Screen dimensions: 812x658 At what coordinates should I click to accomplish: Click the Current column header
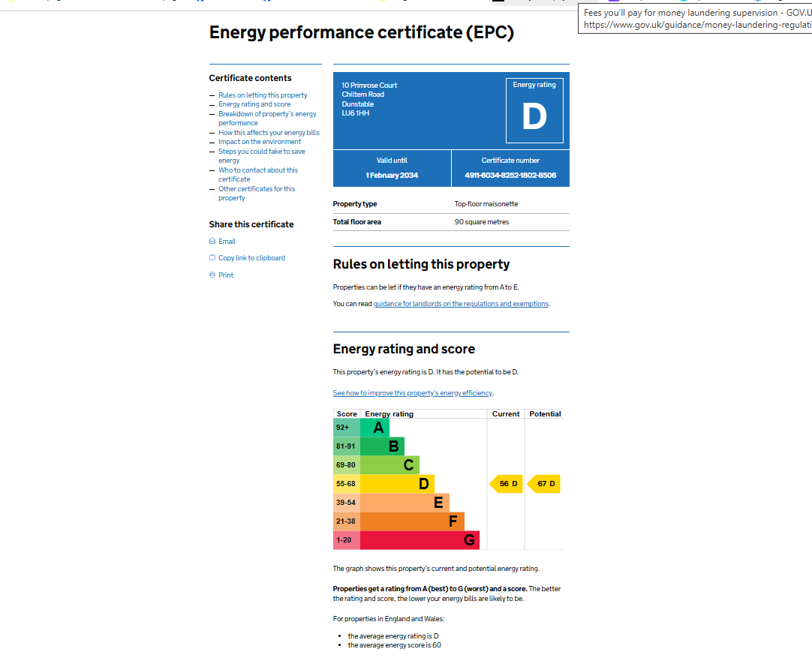click(506, 414)
